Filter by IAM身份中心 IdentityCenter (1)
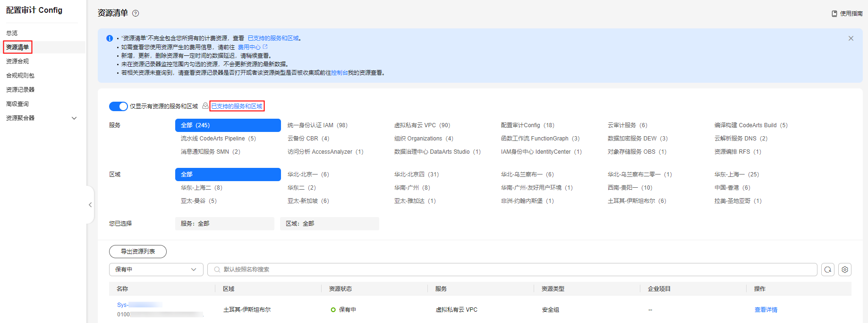 (x=541, y=152)
